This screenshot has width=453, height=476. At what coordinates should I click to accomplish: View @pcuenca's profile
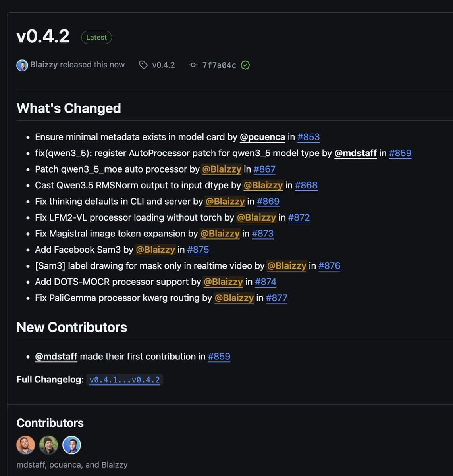point(262,137)
